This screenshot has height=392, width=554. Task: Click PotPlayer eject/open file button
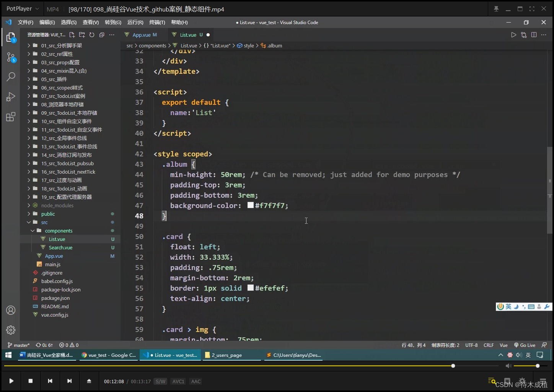click(89, 381)
